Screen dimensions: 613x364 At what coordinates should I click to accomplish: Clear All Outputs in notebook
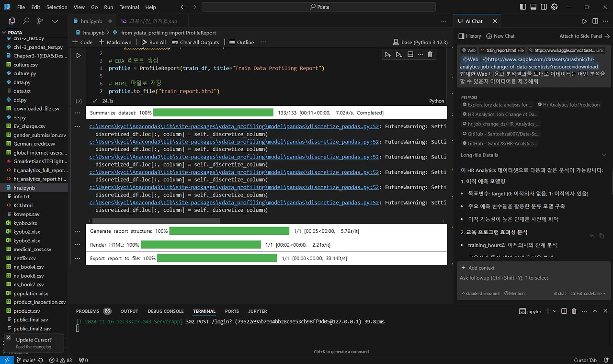(x=195, y=42)
